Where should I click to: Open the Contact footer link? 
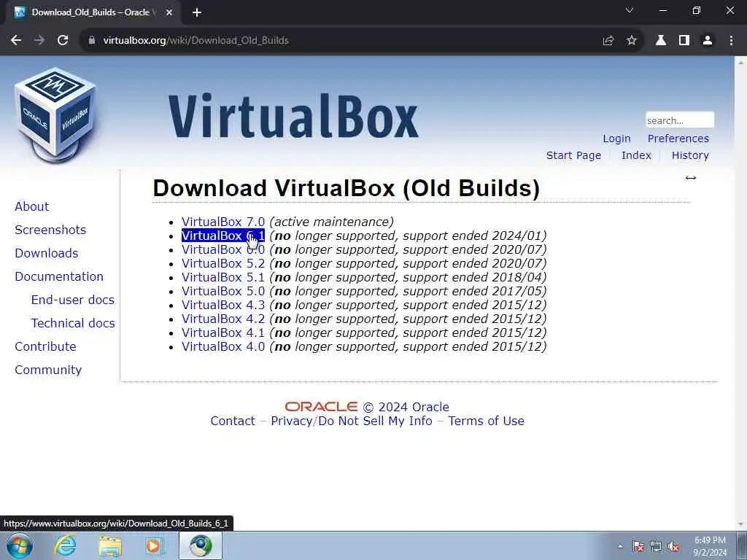point(233,421)
